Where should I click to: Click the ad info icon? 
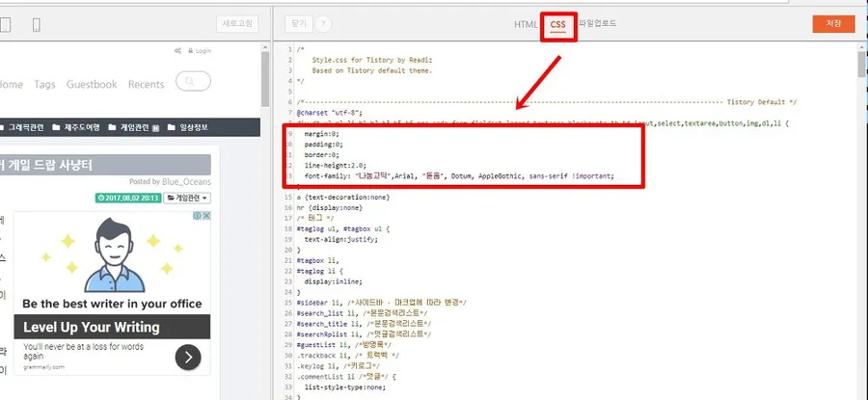point(197,216)
